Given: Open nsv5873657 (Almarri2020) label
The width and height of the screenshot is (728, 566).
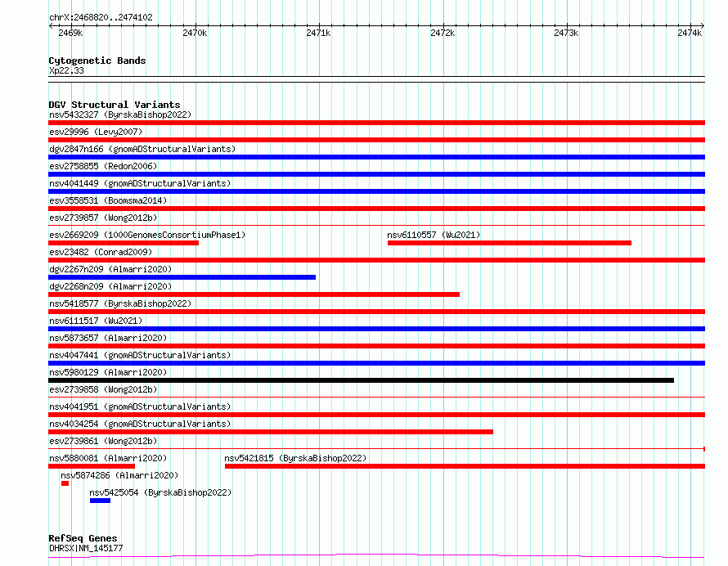Looking at the screenshot, I should coord(108,338).
